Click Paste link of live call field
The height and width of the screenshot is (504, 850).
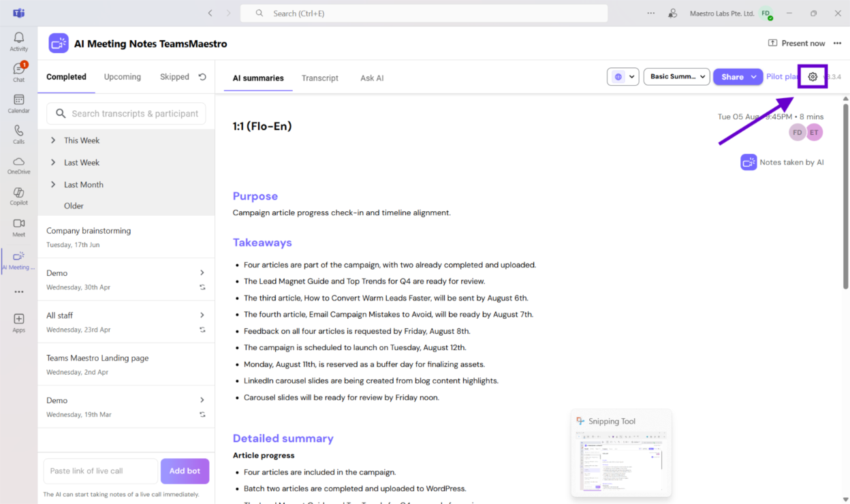[x=100, y=471]
